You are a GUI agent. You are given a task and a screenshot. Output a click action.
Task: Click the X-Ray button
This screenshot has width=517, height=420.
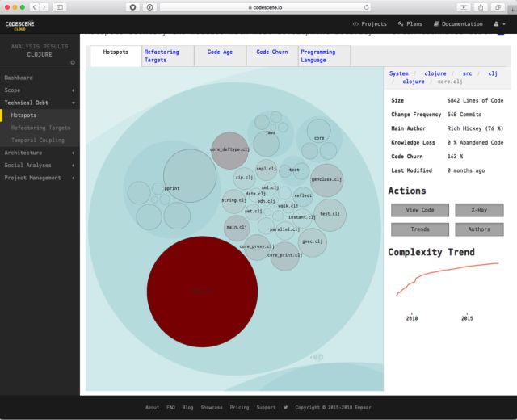[x=479, y=210]
